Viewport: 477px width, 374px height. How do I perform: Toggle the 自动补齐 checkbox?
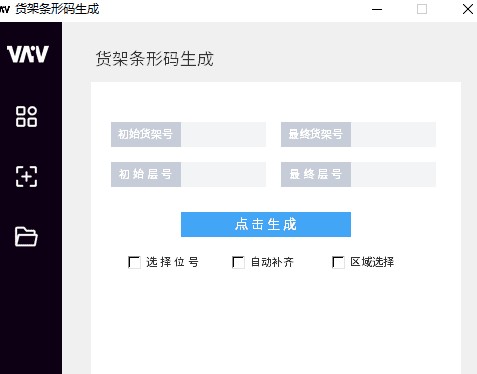(238, 262)
